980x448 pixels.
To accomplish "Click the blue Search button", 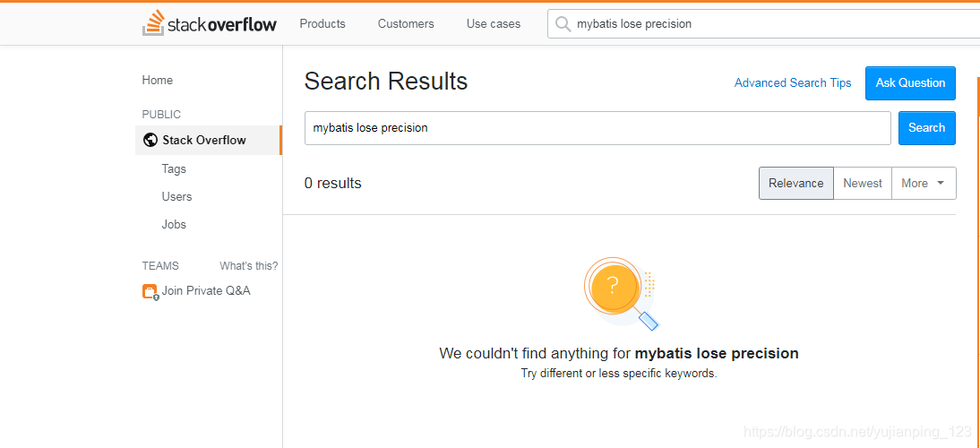I will click(x=927, y=127).
